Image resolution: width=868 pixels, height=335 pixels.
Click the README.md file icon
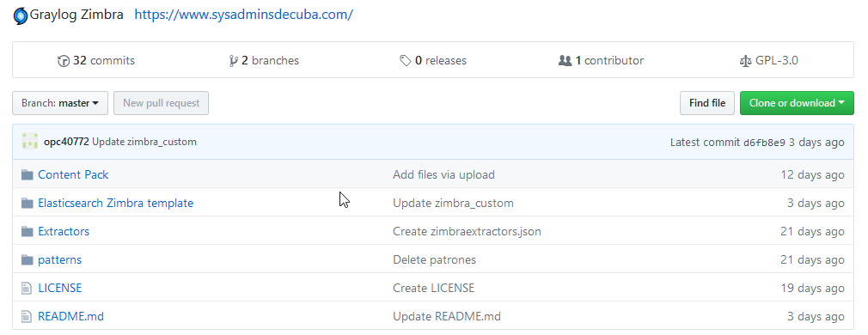(27, 317)
